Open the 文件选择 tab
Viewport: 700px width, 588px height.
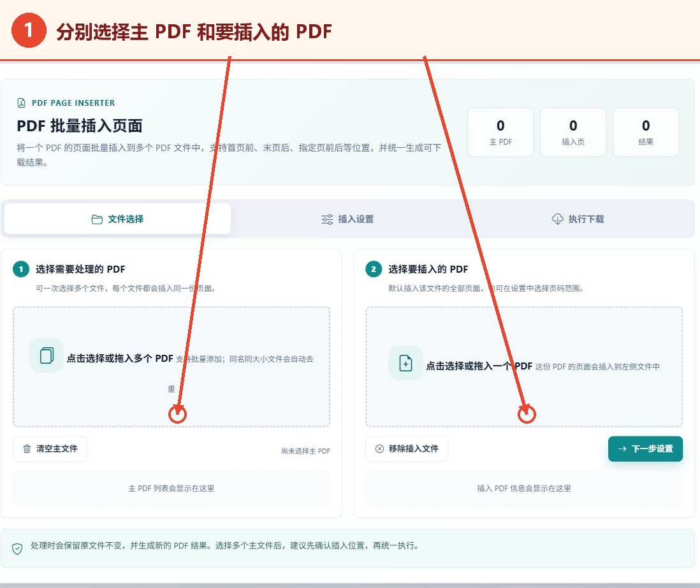click(117, 219)
